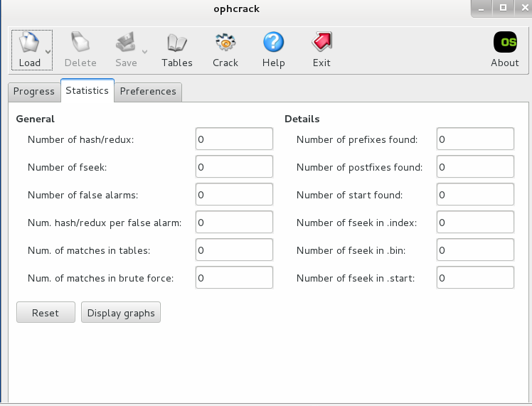Click the Save toolbar icon
Viewport: 532px width, 406px height.
125,44
